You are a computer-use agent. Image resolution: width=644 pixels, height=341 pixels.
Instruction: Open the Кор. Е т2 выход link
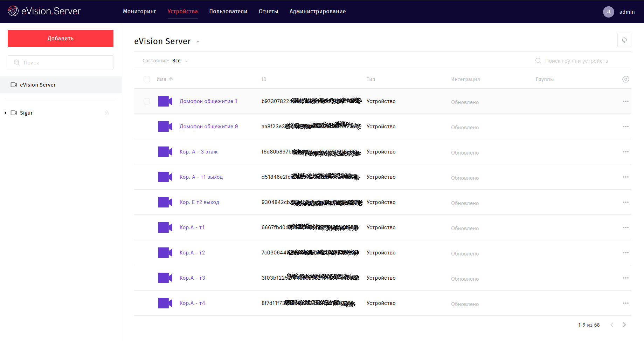tap(199, 202)
